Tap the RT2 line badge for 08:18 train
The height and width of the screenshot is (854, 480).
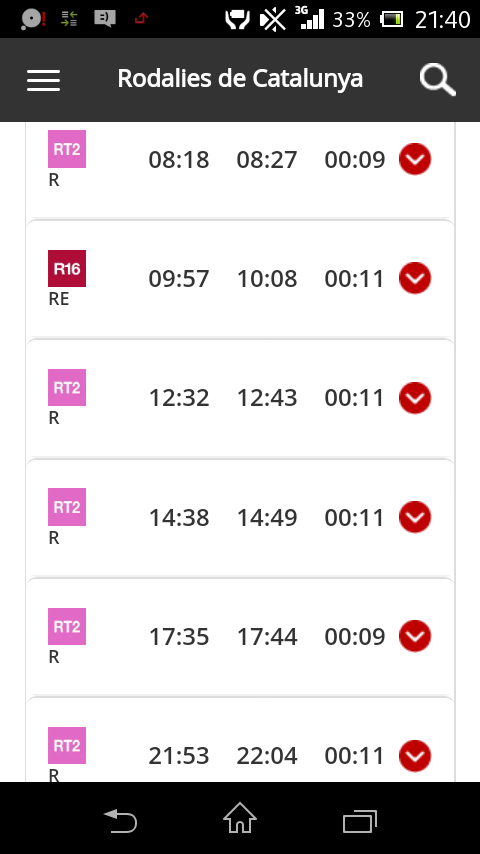[67, 149]
